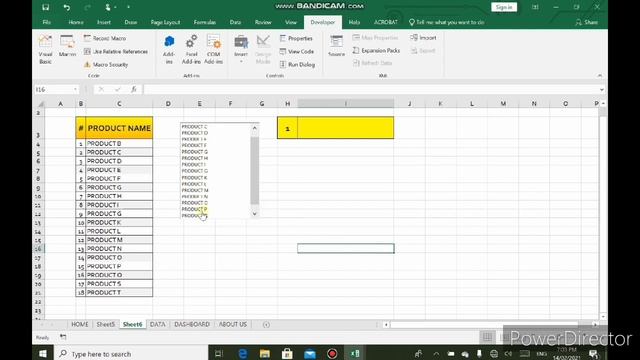Viewport: 640px width, 360px height.
Task: Open Macro Security settings
Action: click(106, 64)
